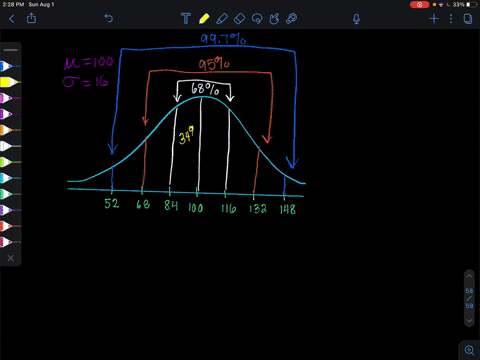The height and width of the screenshot is (360, 480).
Task: Choose the orange pen preset
Action: [10, 130]
